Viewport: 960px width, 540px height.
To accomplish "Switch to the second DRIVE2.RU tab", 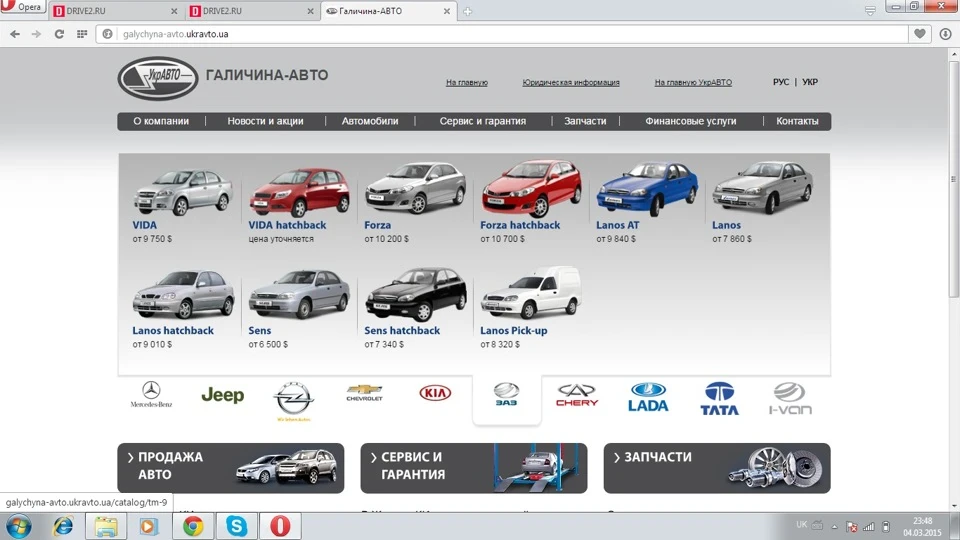I will click(251, 11).
